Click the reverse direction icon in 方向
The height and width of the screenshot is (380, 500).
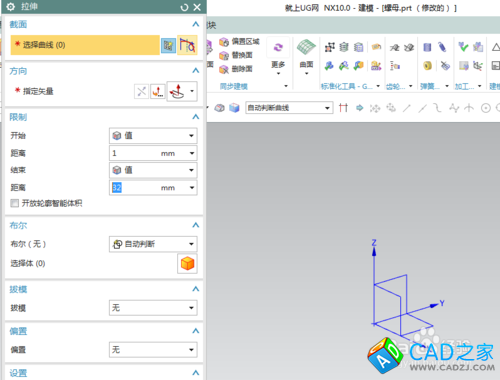(x=141, y=91)
